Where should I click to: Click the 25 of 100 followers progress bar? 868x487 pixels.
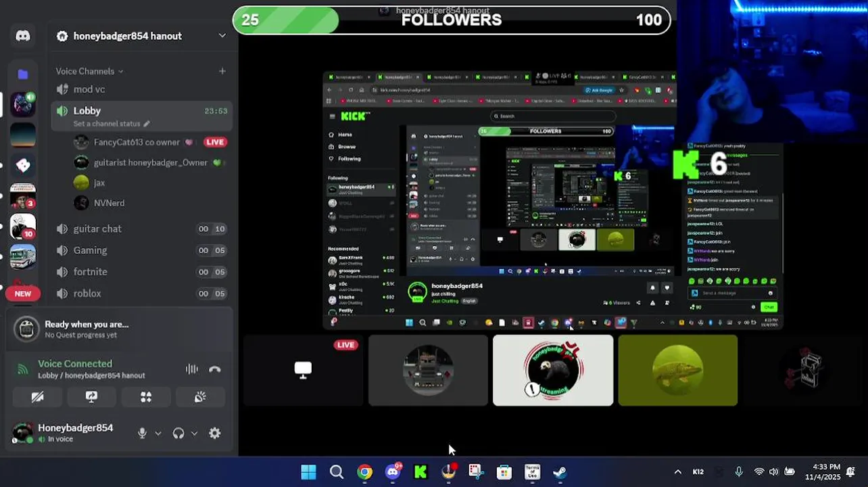tap(452, 20)
